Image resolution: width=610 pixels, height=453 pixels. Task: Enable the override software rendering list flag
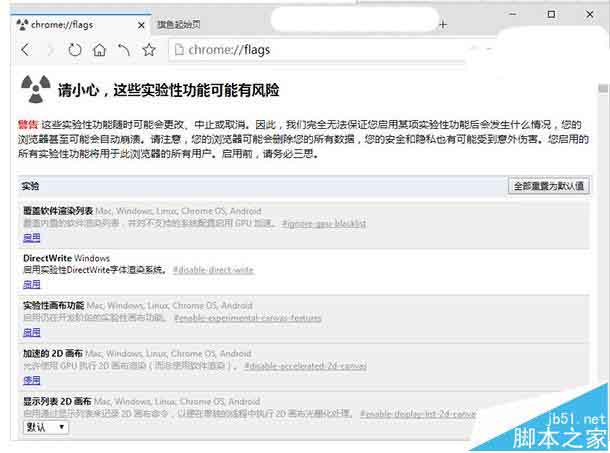tap(32, 237)
